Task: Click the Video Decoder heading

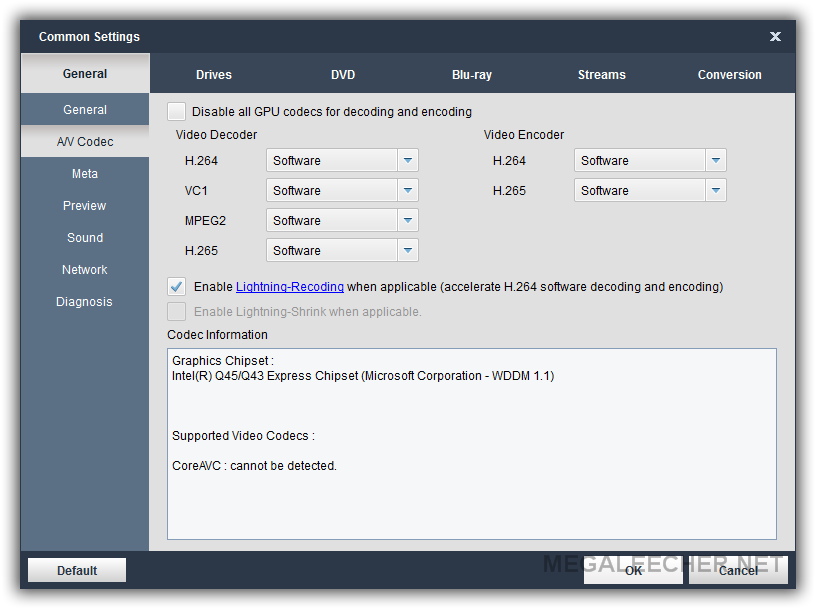Action: pos(216,135)
